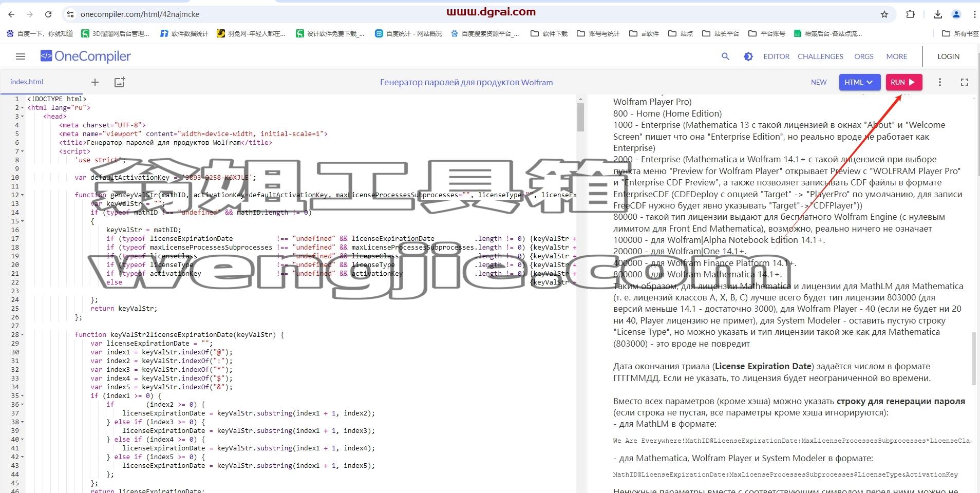The image size is (980, 493).
Task: Open the hamburger navigation menu
Action: 21,56
